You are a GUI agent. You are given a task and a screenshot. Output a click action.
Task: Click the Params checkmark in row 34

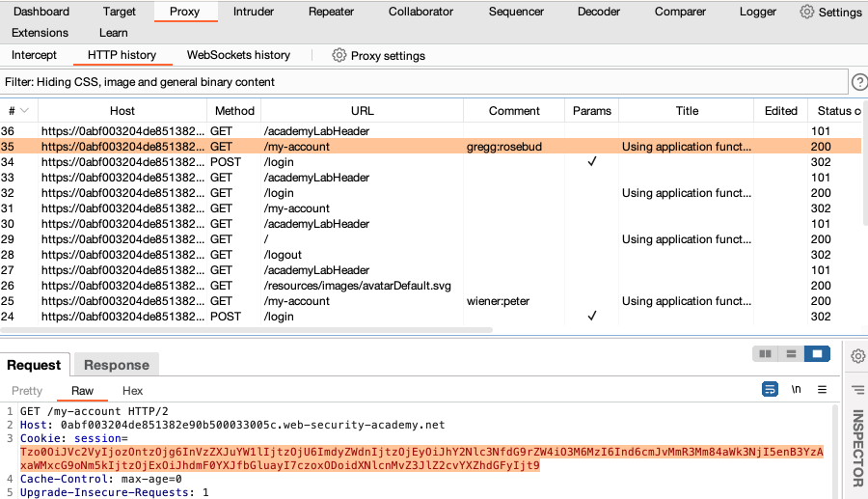click(x=592, y=161)
